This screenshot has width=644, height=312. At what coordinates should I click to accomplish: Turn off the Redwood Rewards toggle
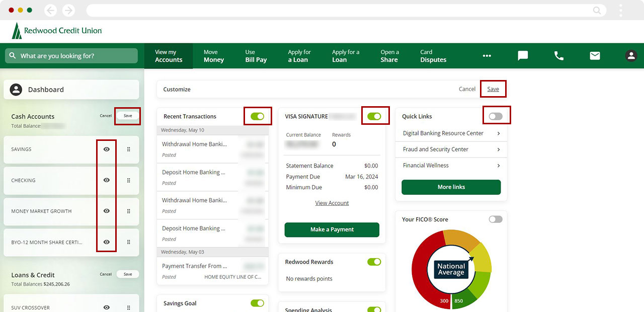(374, 262)
